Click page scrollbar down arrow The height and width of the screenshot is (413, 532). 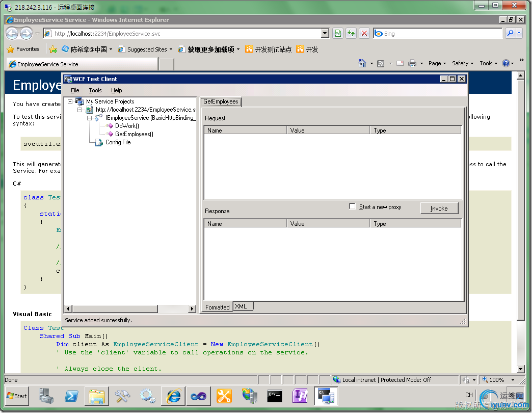pyautogui.click(x=521, y=369)
